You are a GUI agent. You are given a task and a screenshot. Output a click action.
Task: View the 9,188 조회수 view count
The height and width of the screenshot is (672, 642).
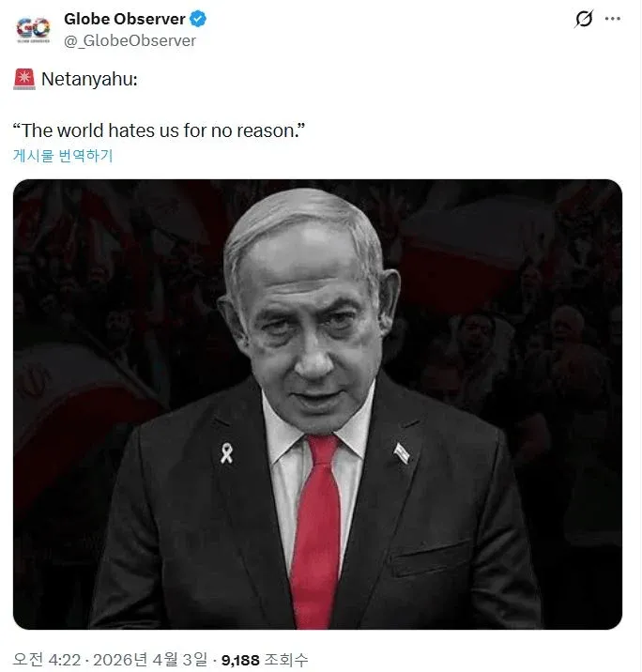[265, 660]
